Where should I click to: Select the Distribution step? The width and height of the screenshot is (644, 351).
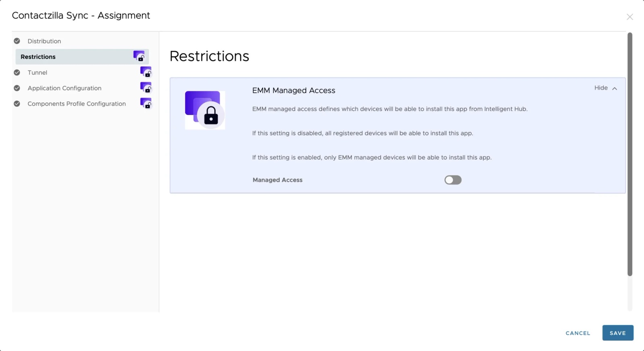pyautogui.click(x=44, y=41)
